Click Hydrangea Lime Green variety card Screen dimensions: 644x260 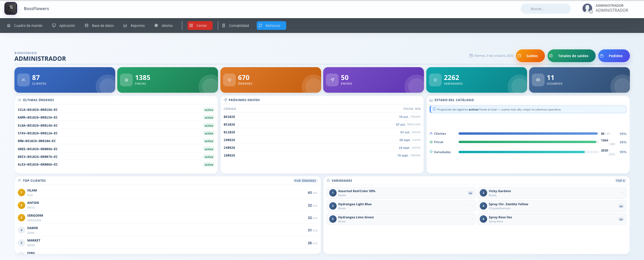click(401, 219)
